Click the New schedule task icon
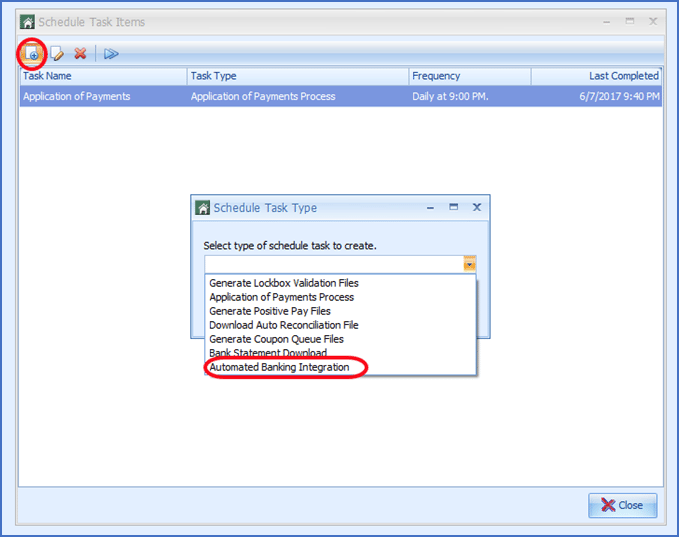Image resolution: width=679 pixels, height=537 pixels. (32, 54)
